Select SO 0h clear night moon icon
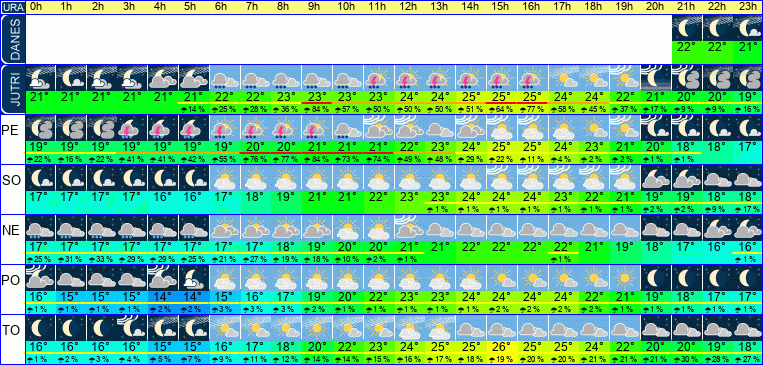 pyautogui.click(x=40, y=178)
